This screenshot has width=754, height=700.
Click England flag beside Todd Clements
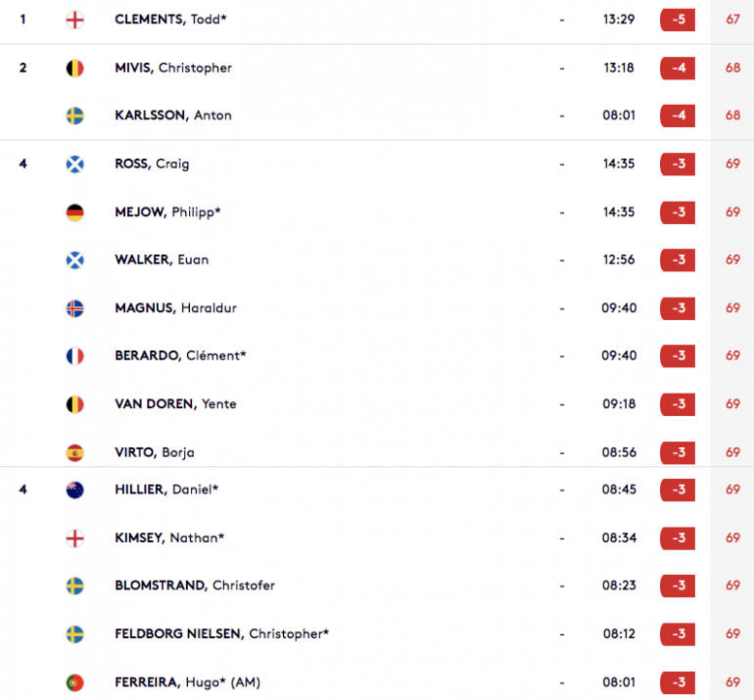point(74,20)
